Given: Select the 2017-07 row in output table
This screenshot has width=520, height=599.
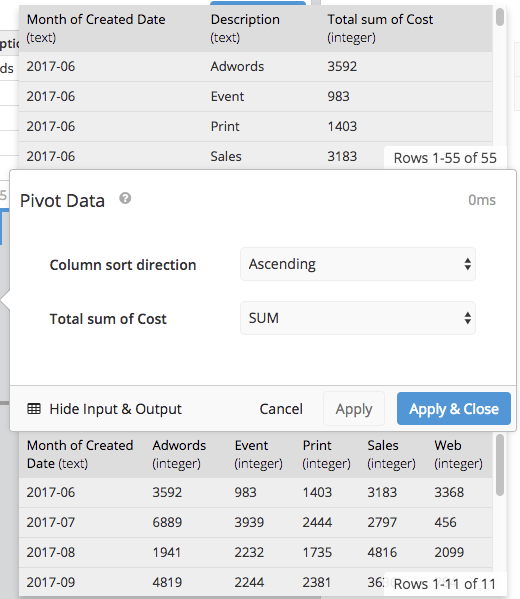Looking at the screenshot, I should pos(255,522).
